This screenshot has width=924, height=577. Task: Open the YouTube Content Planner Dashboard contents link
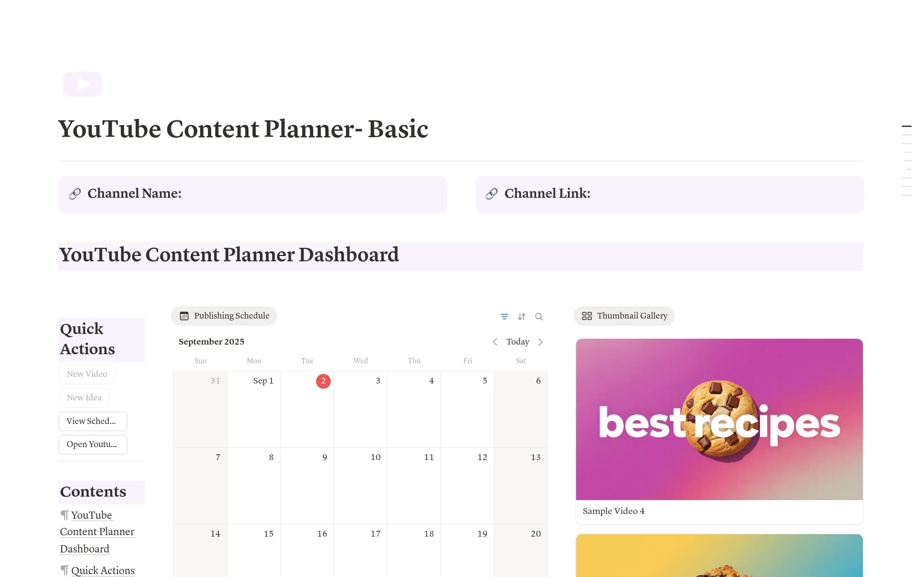click(x=97, y=532)
